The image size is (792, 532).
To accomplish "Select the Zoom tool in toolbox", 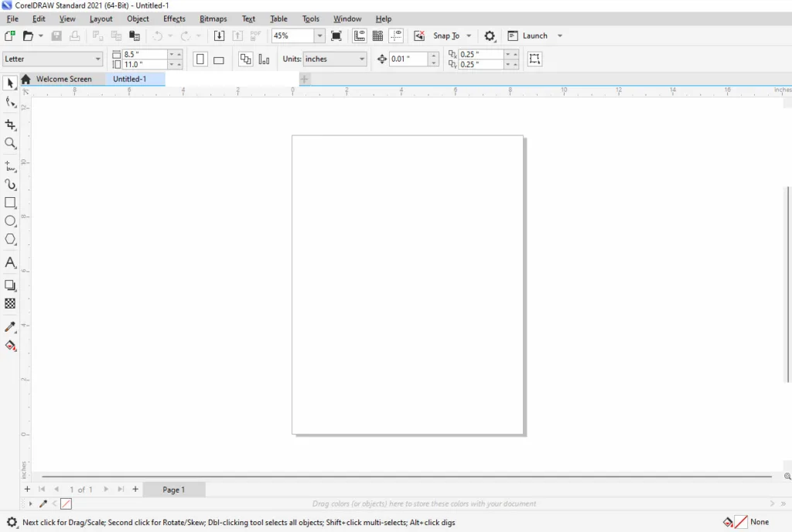I will point(10,143).
